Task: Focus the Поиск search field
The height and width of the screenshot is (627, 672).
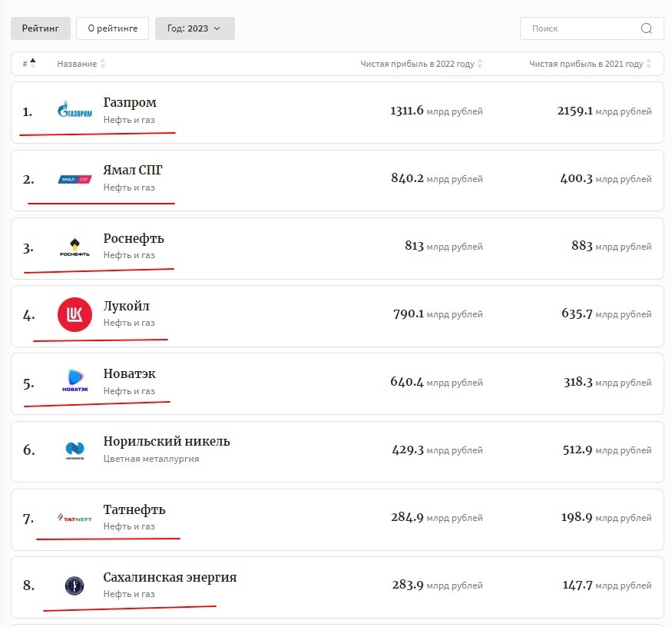Action: 592,28
